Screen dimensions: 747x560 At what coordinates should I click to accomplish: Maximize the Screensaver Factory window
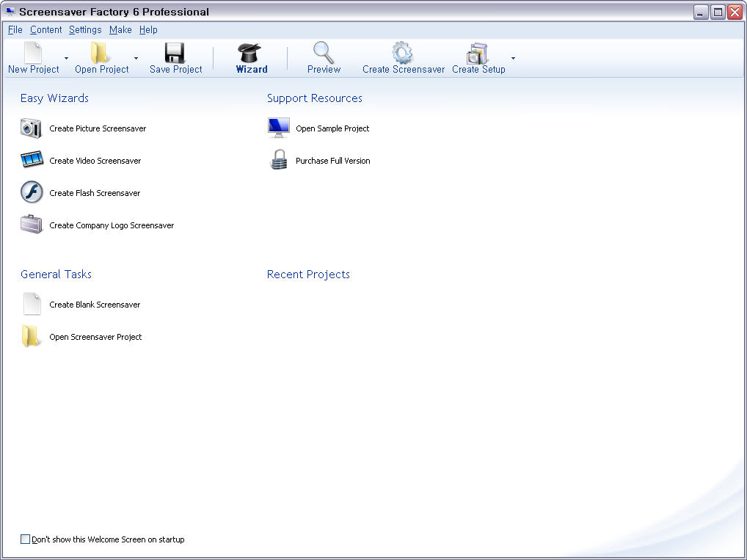pos(718,12)
